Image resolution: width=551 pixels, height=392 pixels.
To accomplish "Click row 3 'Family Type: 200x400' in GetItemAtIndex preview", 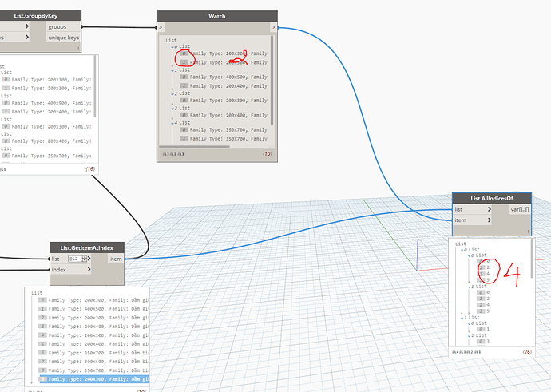I will tap(93, 327).
